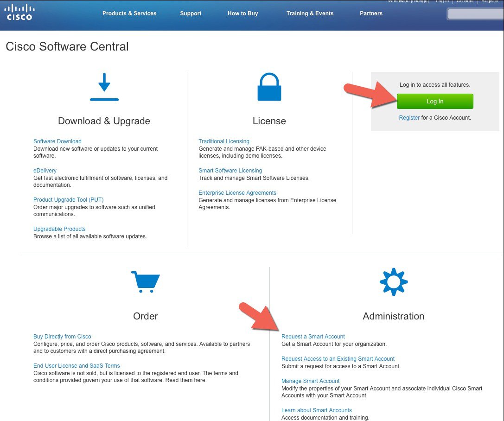Viewport: 504px width, 421px height.
Task: Open the Training & Events menu
Action: (310, 13)
